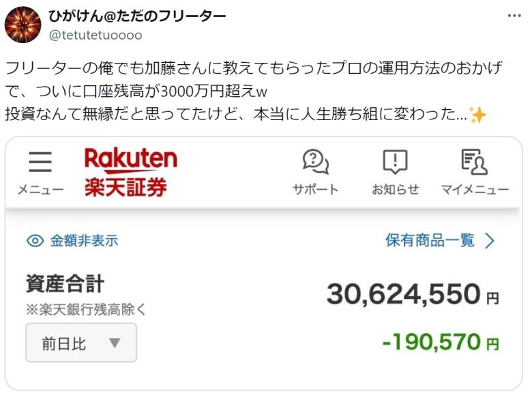Open the @tetutetuoooo handle link
Image resolution: width=532 pixels, height=398 pixels.
95,35
